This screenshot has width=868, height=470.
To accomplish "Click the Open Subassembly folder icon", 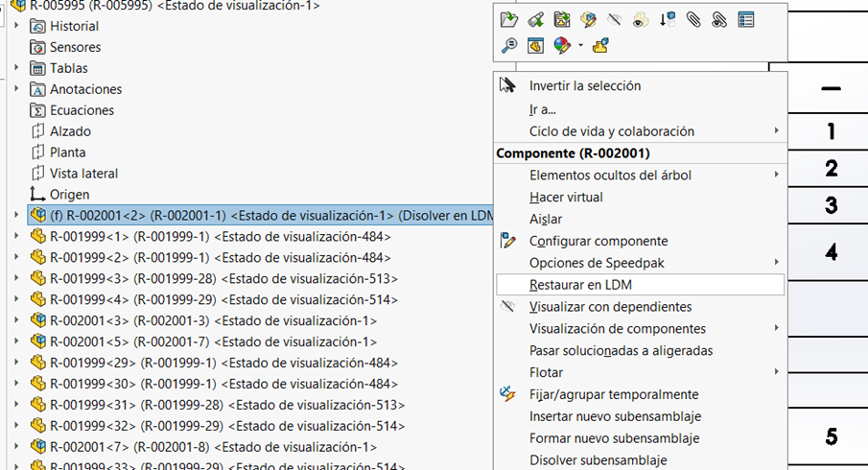I will coord(508,20).
